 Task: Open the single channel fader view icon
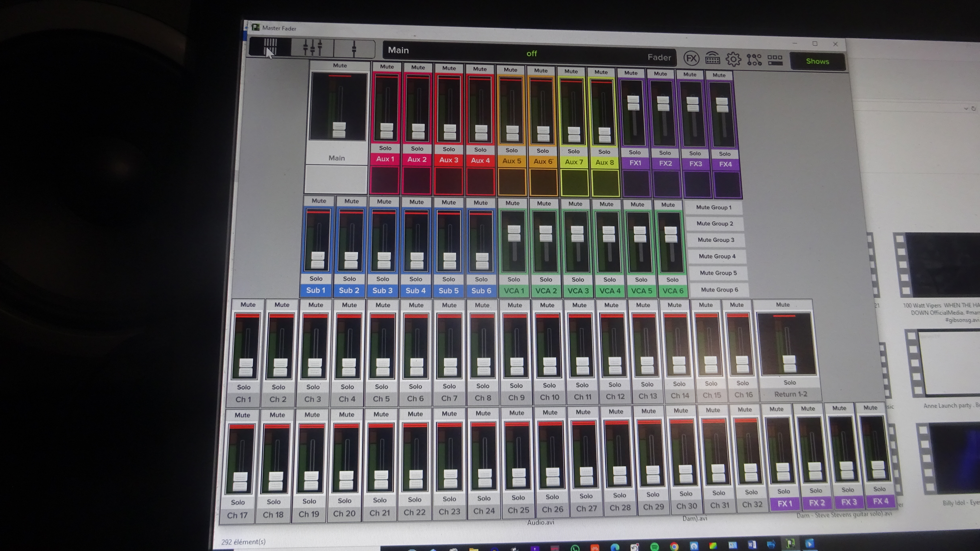[354, 49]
